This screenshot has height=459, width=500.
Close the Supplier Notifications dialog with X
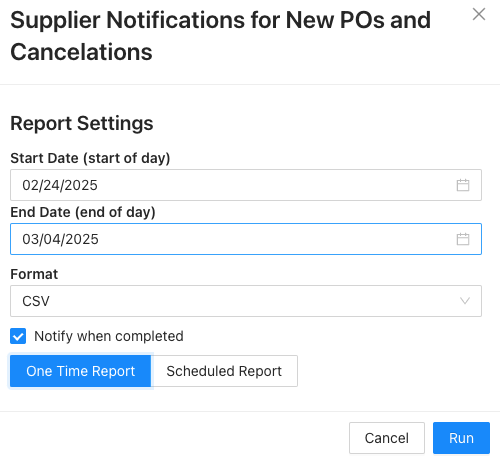point(479,14)
